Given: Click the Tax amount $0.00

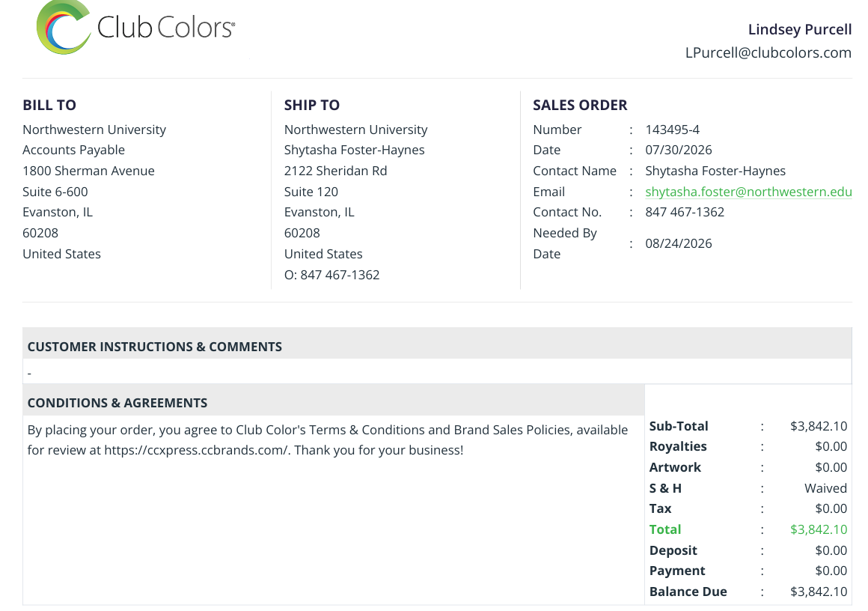Looking at the screenshot, I should 831,508.
